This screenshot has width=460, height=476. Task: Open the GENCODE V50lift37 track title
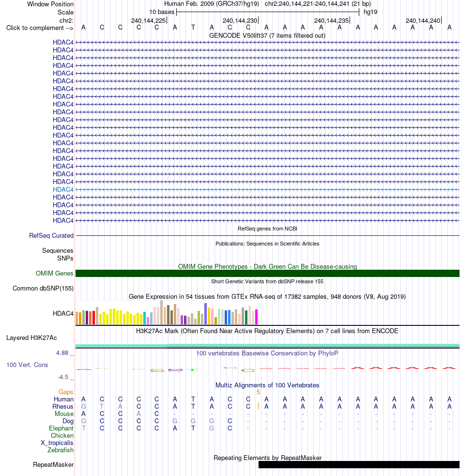(x=267, y=35)
